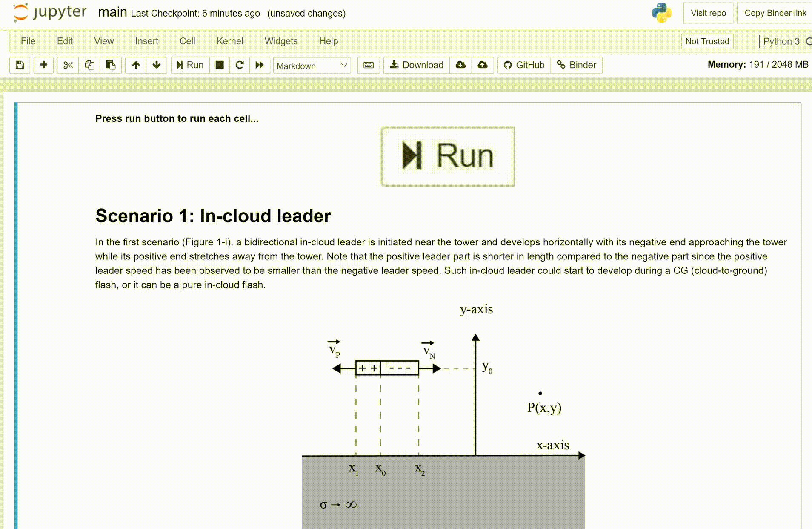Screen dimensions: 812x529
Task: Open the Kernel menu
Action: coord(230,41)
